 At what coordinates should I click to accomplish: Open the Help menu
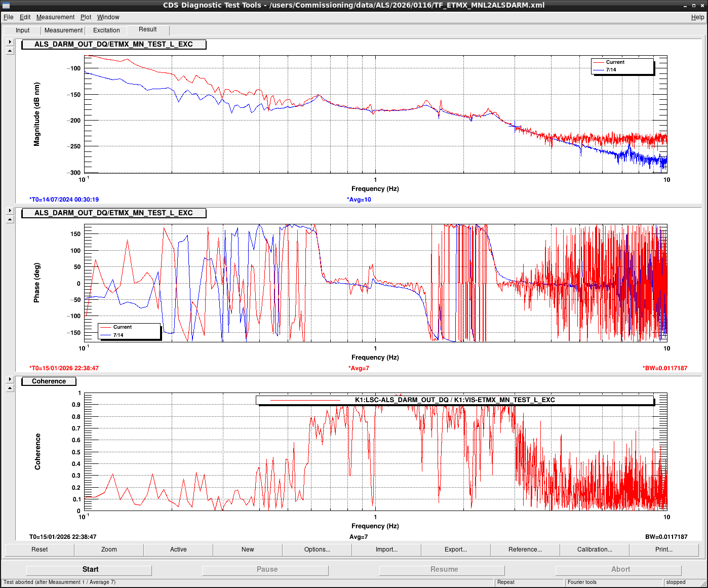pos(697,17)
